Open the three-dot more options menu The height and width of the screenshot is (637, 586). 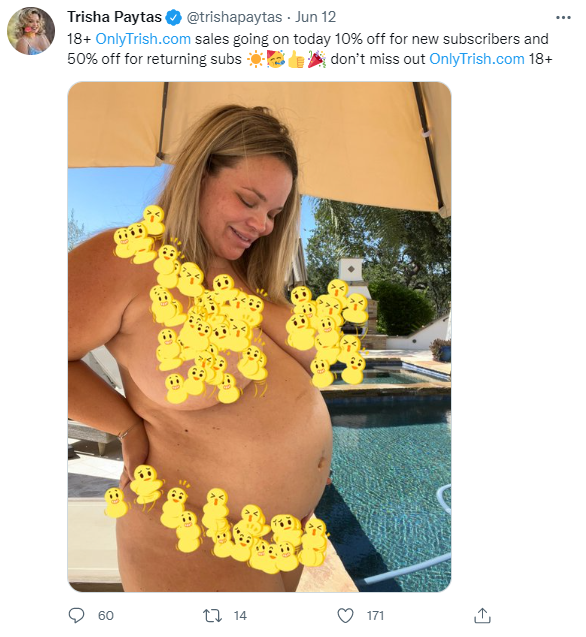point(563,17)
